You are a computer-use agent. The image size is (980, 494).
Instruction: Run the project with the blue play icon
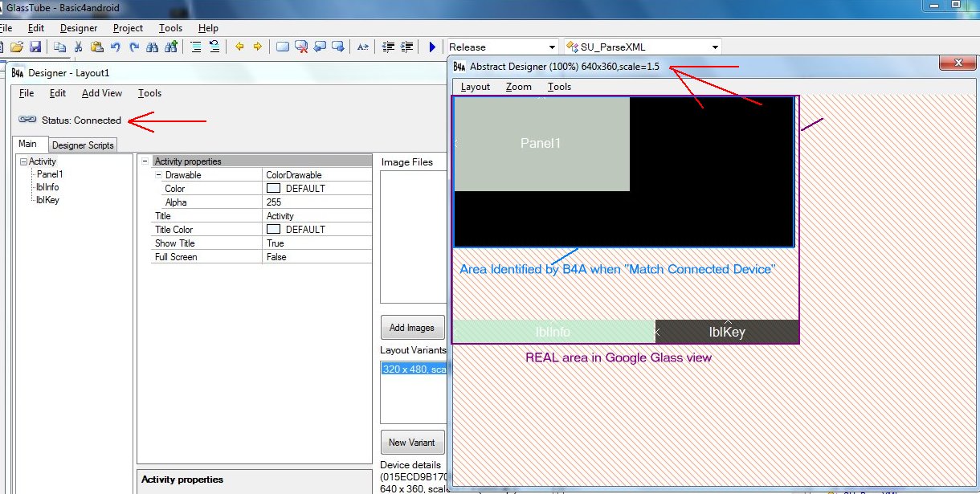pyautogui.click(x=432, y=47)
